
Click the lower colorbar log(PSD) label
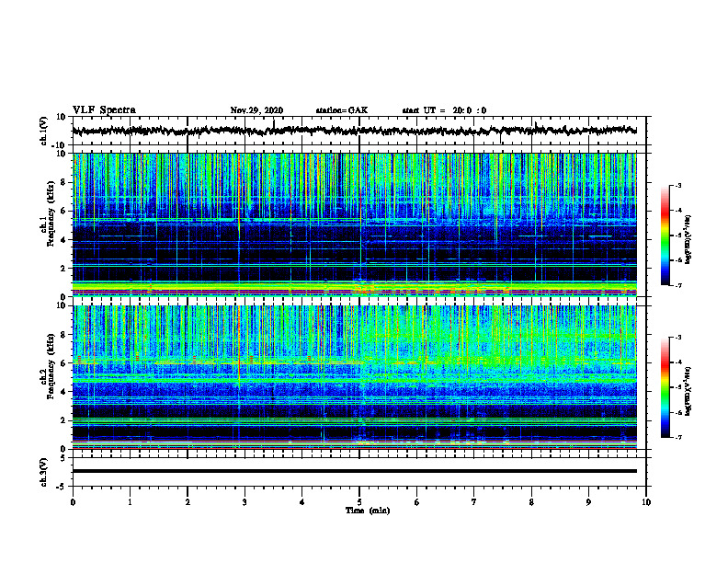(688, 391)
